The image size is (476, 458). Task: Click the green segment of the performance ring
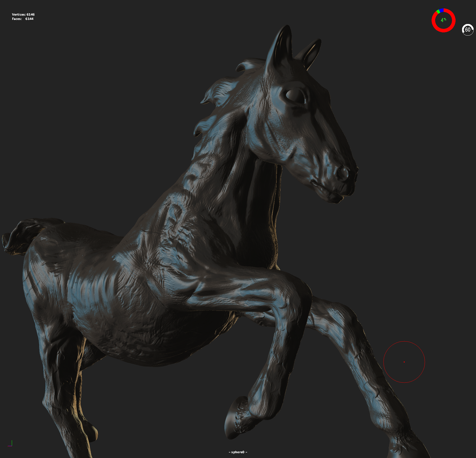[438, 11]
